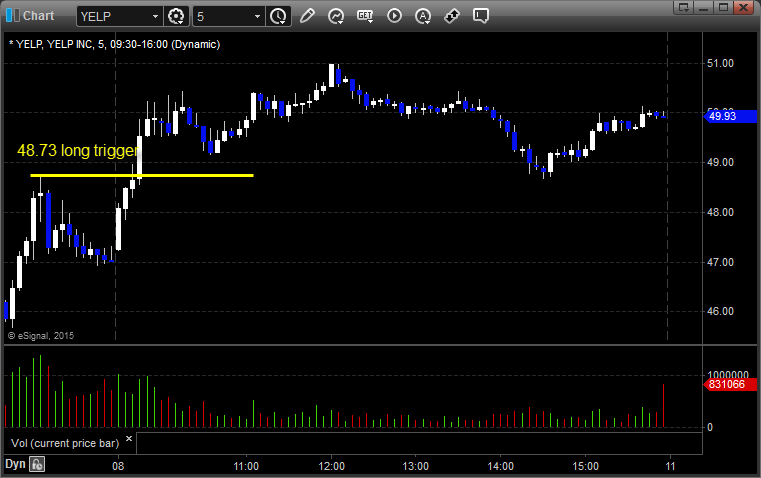Click the trade ticket arrows icon
Image resolution: width=761 pixels, height=478 pixels.
[x=452, y=16]
